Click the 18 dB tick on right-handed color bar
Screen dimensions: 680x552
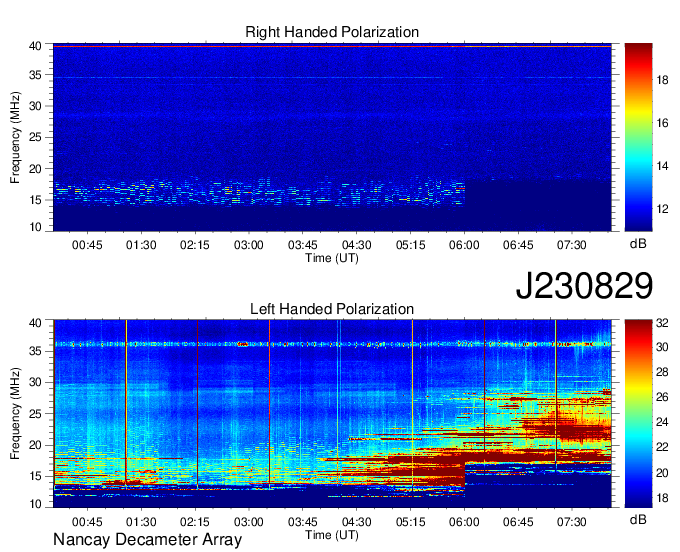663,80
